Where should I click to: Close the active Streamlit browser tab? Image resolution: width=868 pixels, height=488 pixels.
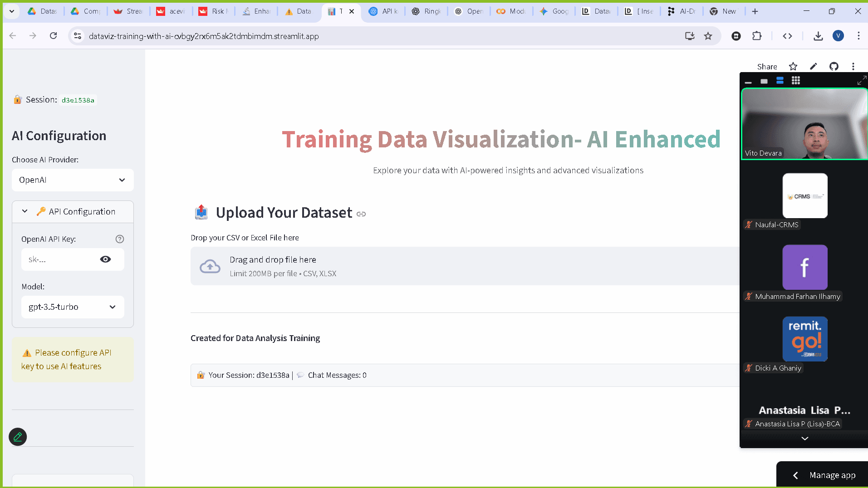click(x=352, y=11)
